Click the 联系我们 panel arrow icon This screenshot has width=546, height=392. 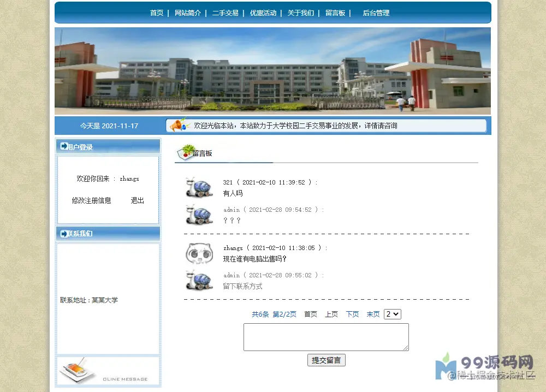[x=64, y=234]
